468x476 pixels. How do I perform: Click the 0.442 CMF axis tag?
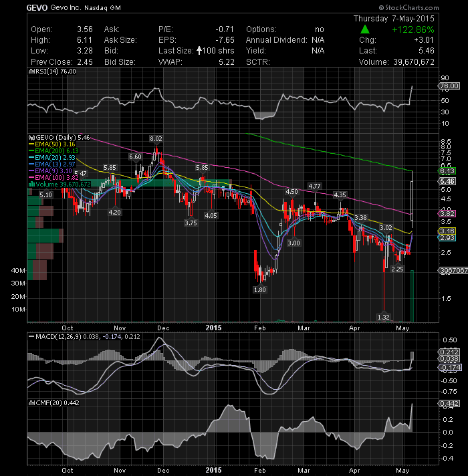(449, 403)
